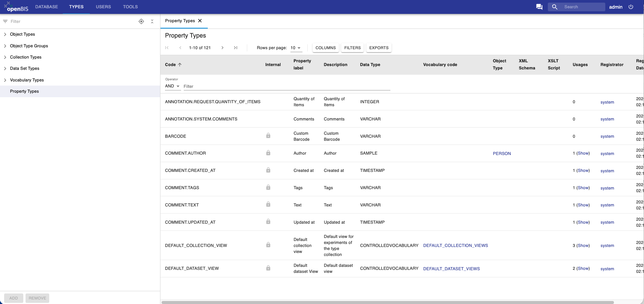The width and height of the screenshot is (644, 304).
Task: Sort by Internal column header
Action: point(273,65)
